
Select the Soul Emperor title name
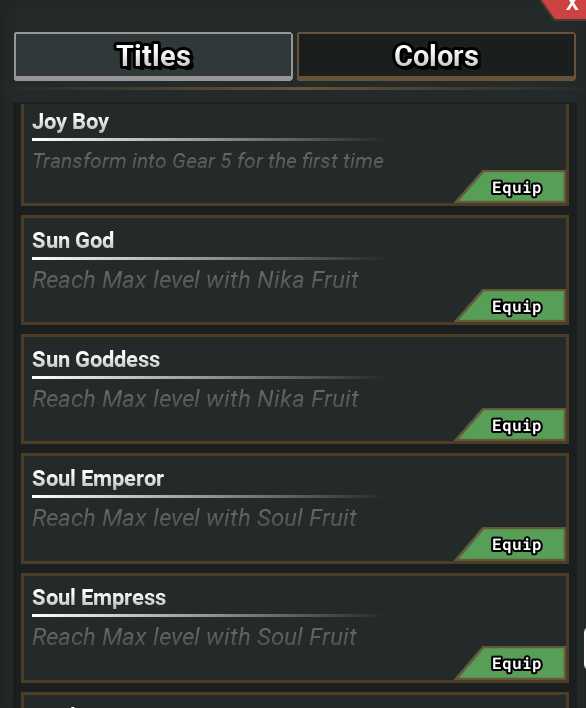[x=98, y=479]
